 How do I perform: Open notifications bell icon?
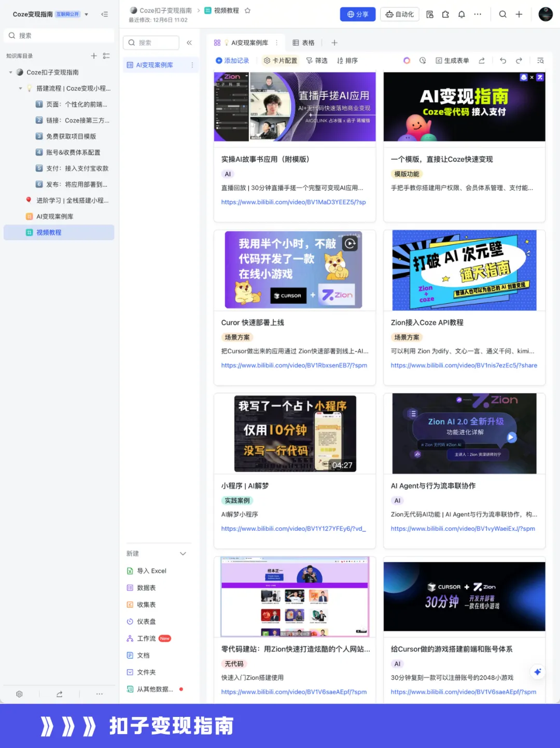461,15
